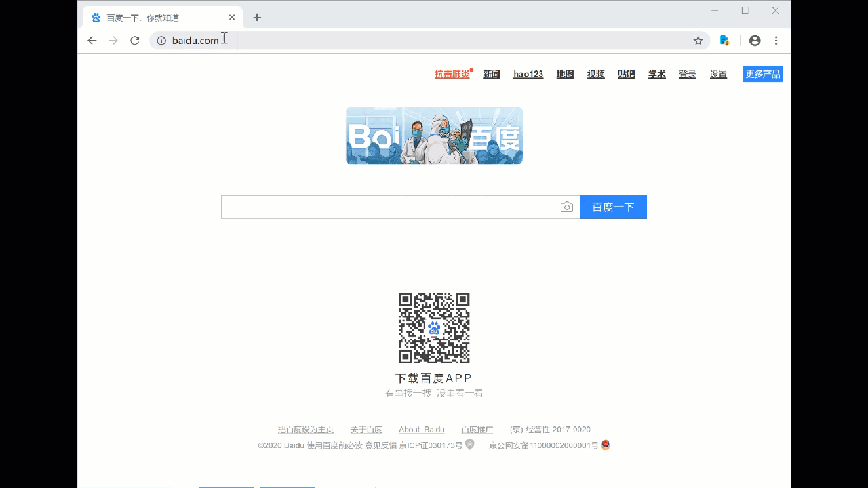Viewport: 868px width, 488px height.
Task: Open the 关于百度 footer link
Action: coord(366,430)
